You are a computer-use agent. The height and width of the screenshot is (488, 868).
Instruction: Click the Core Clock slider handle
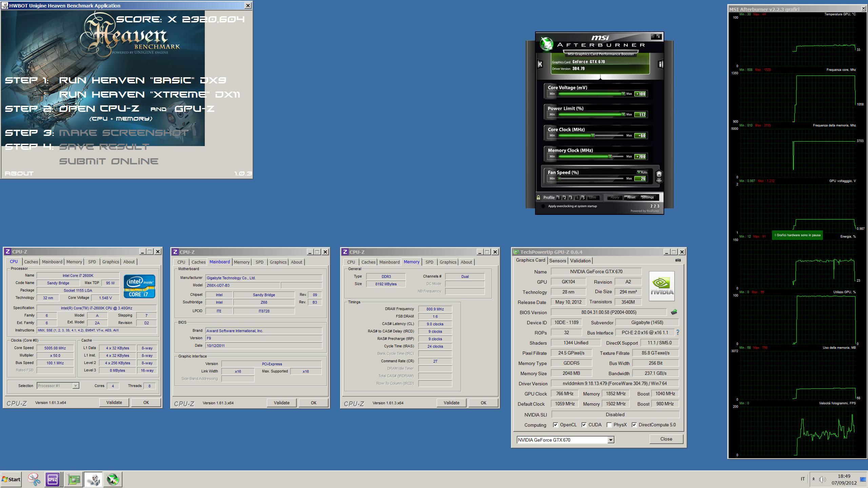(x=593, y=136)
